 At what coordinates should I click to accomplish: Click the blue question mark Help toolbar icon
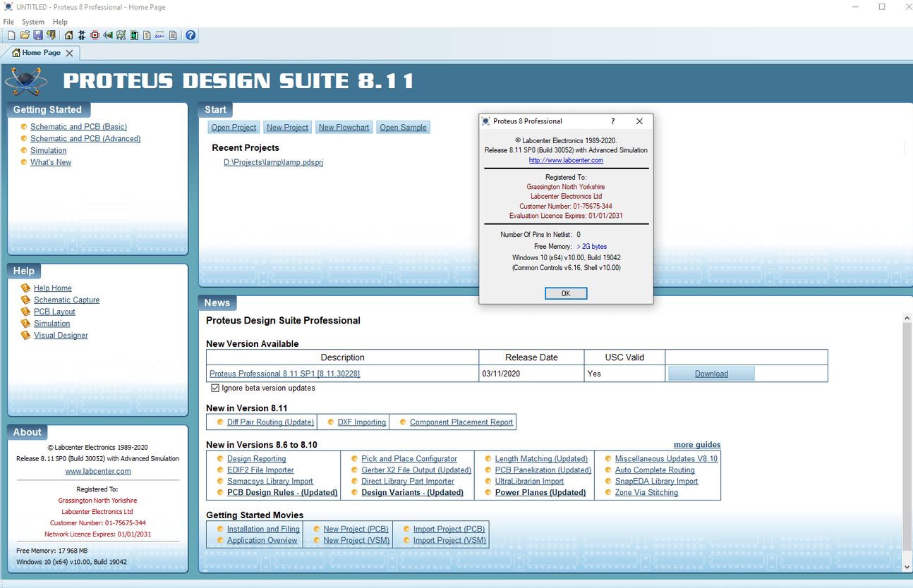point(191,35)
